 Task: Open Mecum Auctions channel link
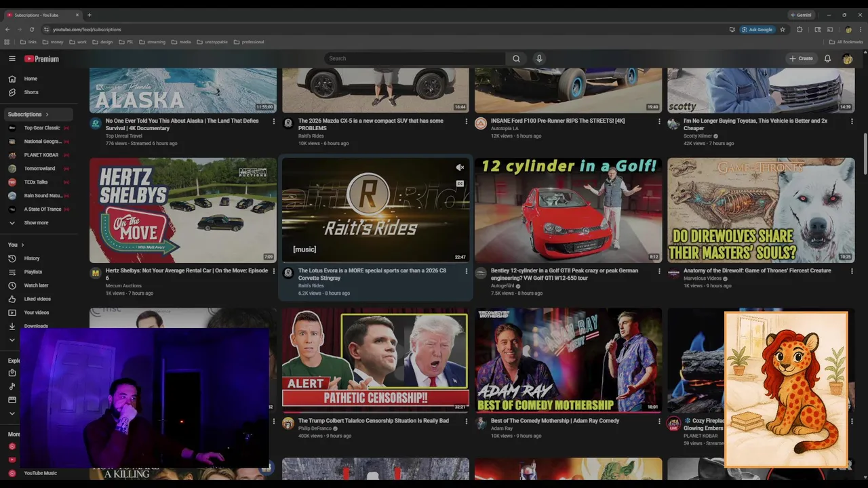point(123,286)
